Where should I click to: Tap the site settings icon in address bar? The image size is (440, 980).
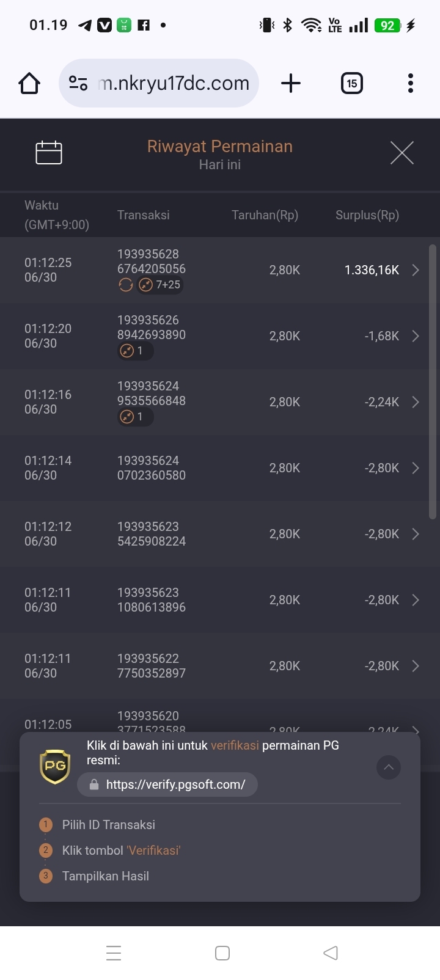[78, 83]
